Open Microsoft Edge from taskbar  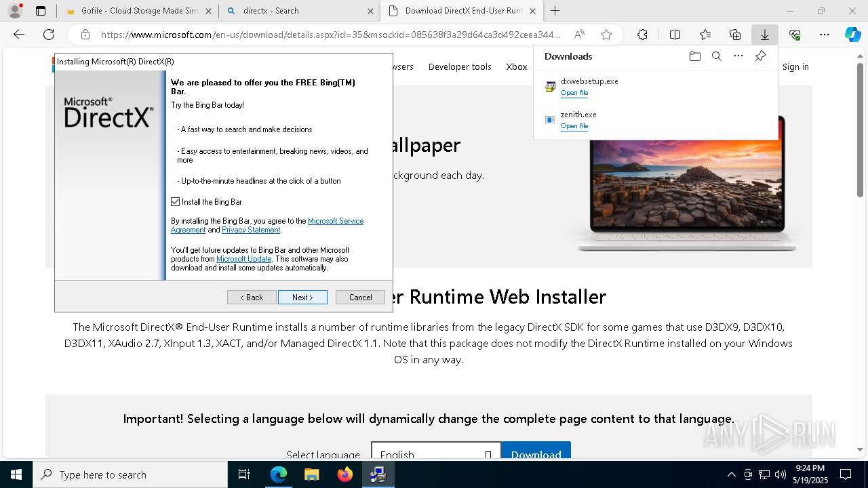279,474
